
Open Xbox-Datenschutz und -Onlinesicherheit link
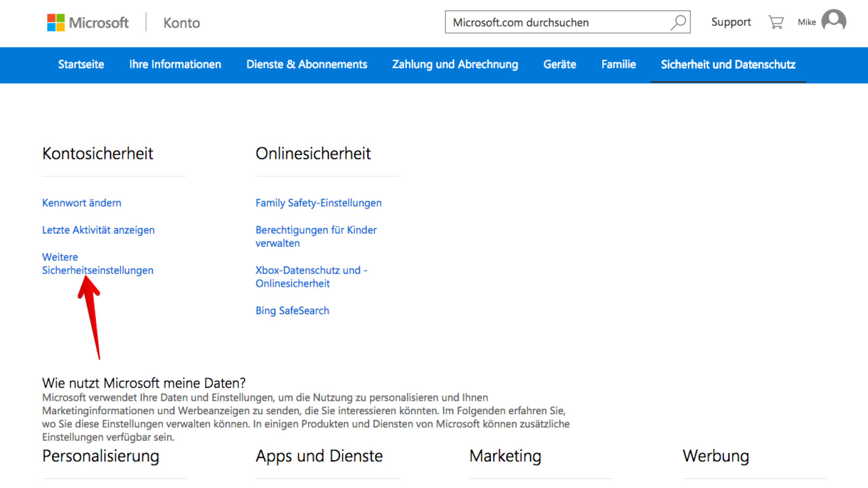point(311,277)
